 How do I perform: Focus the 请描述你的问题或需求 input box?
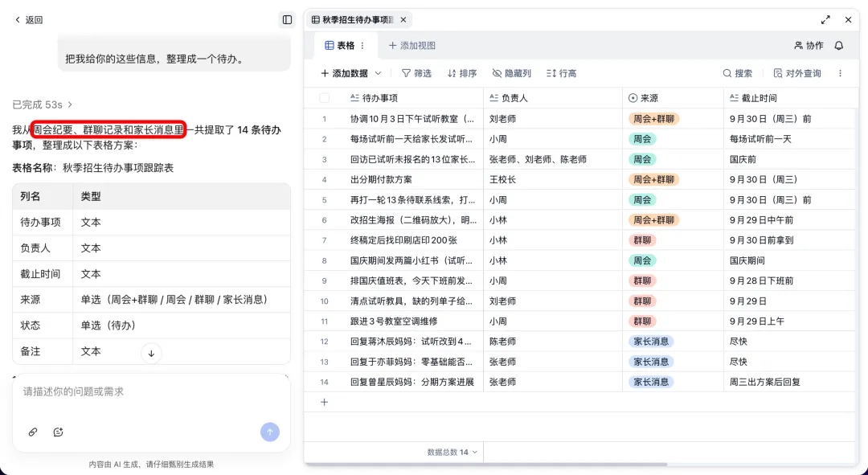pyautogui.click(x=151, y=392)
